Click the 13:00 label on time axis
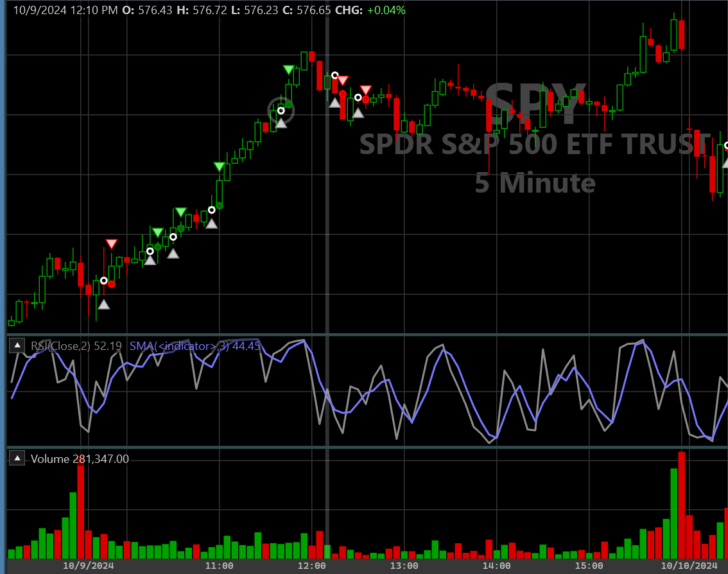This screenshot has height=574, width=728. (404, 566)
